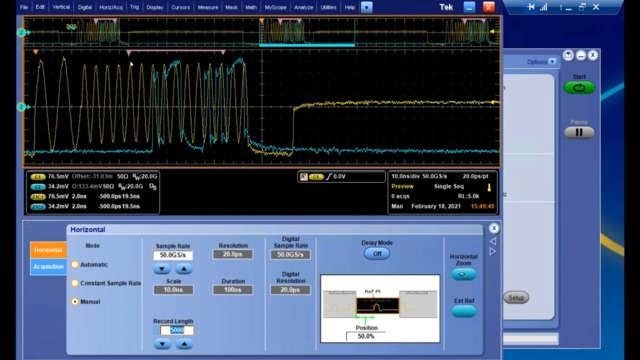Decrease Record Length with down arrow
The image size is (640, 360).
[x=162, y=344]
